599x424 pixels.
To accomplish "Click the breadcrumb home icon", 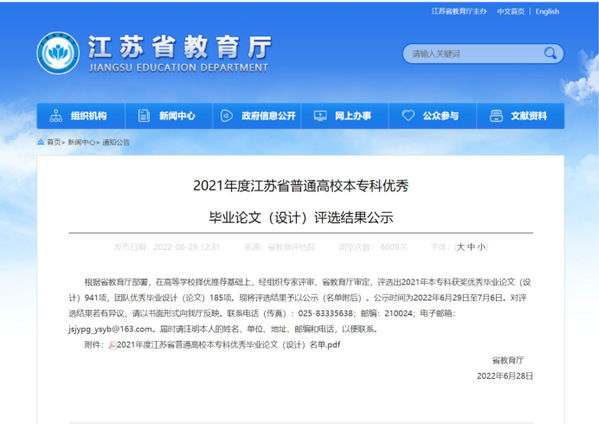I will (41, 142).
